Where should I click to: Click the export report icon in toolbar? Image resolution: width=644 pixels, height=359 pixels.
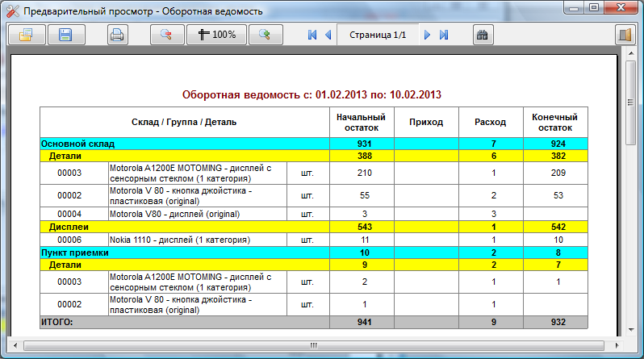click(x=27, y=35)
